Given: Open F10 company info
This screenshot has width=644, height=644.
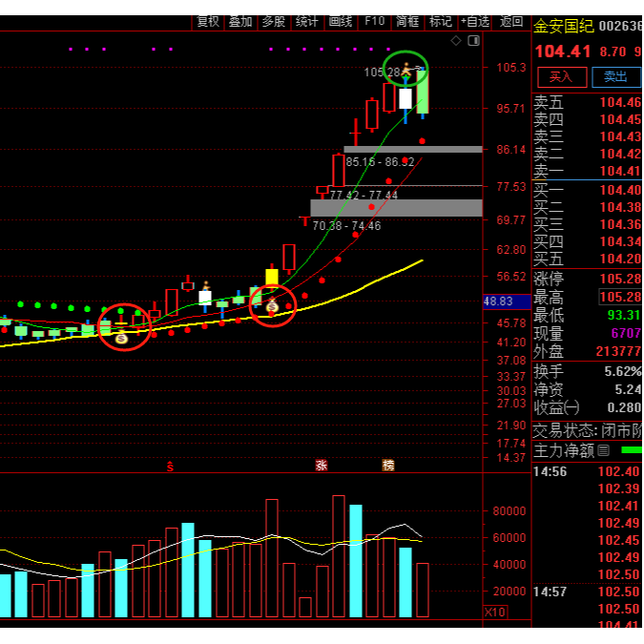Looking at the screenshot, I should point(375,21).
